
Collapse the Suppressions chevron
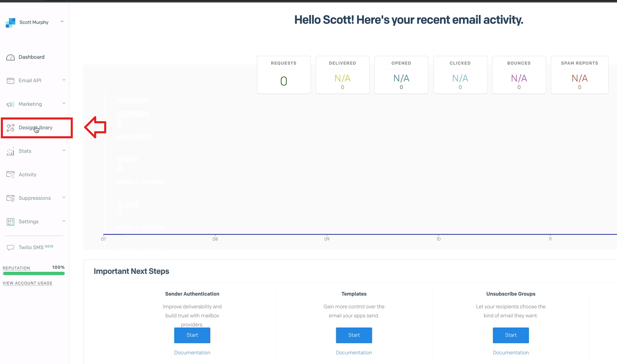(x=64, y=197)
